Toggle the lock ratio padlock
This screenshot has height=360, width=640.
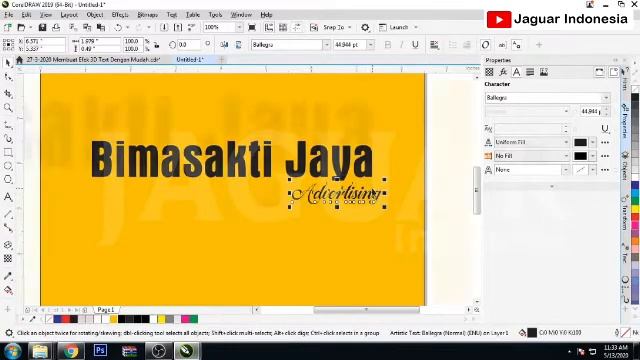157,45
